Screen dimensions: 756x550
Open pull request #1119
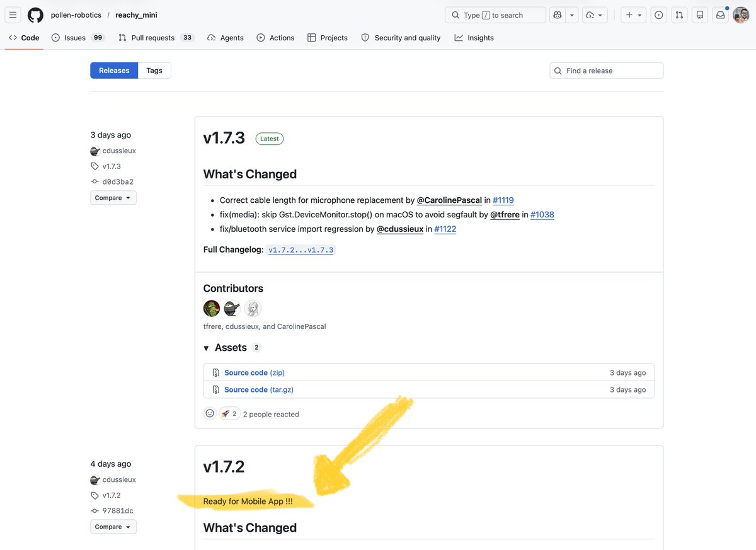(503, 200)
